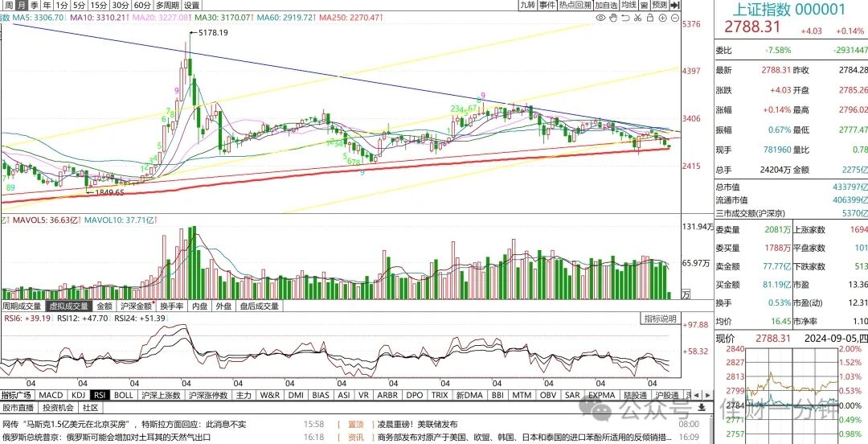Open the 指标广场 indicator plaza
This screenshot has height=444, width=868.
pyautogui.click(x=17, y=395)
